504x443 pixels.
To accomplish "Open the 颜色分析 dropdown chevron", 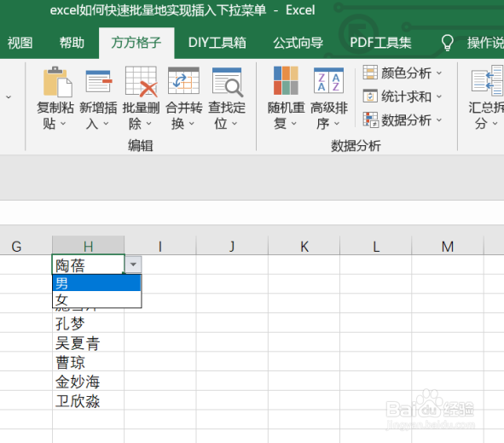I will [x=439, y=73].
